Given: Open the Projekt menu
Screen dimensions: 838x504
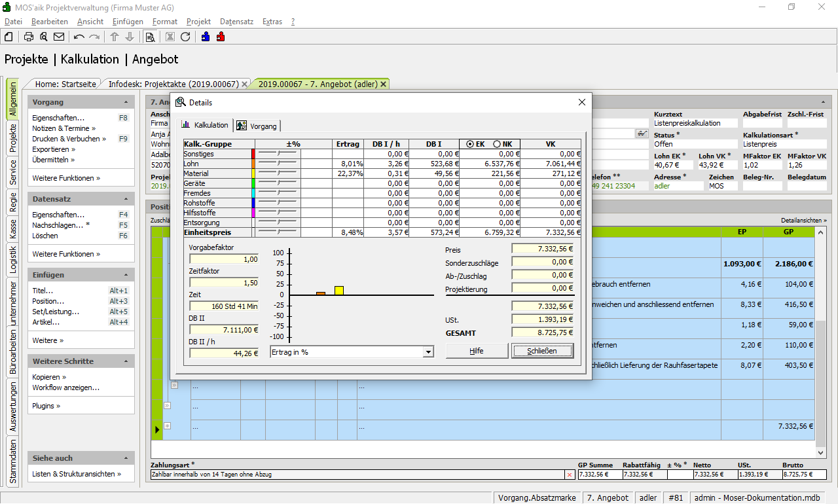Looking at the screenshot, I should (x=198, y=22).
